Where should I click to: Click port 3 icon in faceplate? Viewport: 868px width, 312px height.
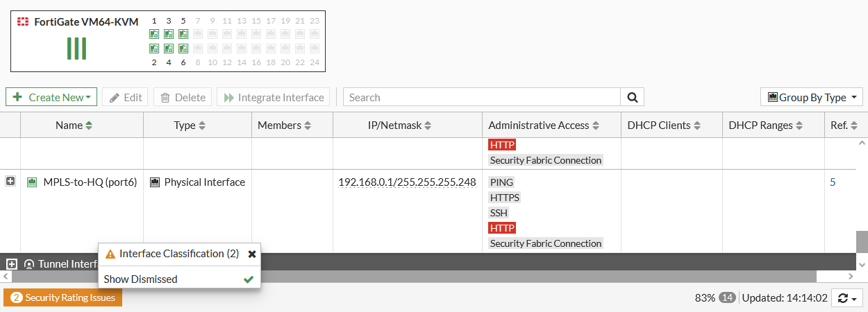tap(169, 34)
